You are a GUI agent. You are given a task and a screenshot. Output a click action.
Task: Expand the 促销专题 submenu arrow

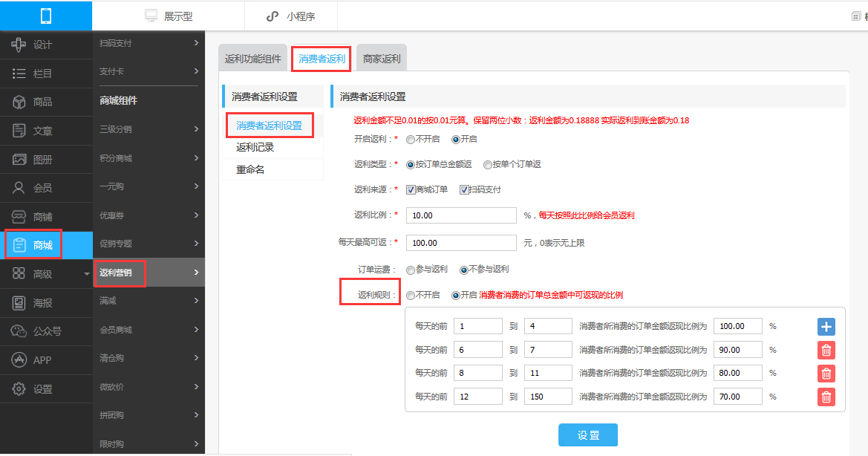coord(196,243)
